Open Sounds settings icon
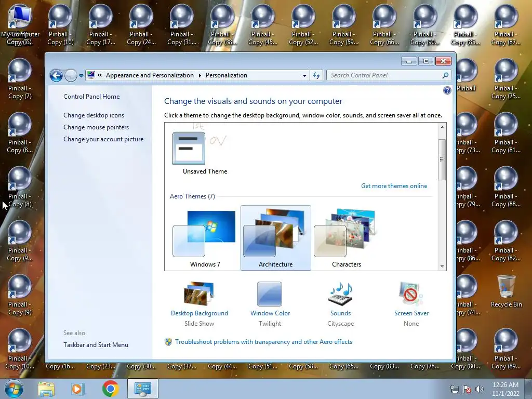This screenshot has height=399, width=532. click(x=340, y=294)
